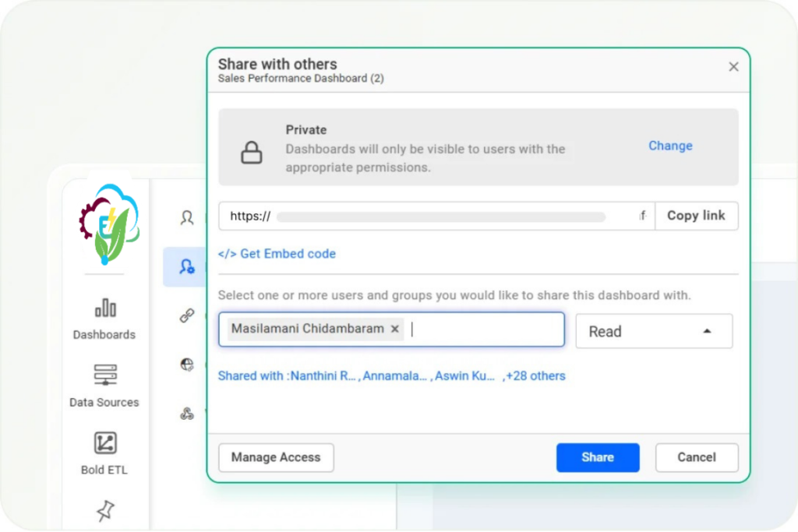Click in the user selection input field
Viewport: 798px width, 532px height.
click(483, 329)
